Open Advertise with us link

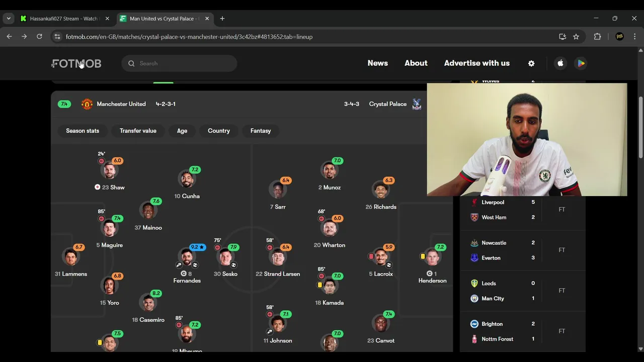click(477, 63)
